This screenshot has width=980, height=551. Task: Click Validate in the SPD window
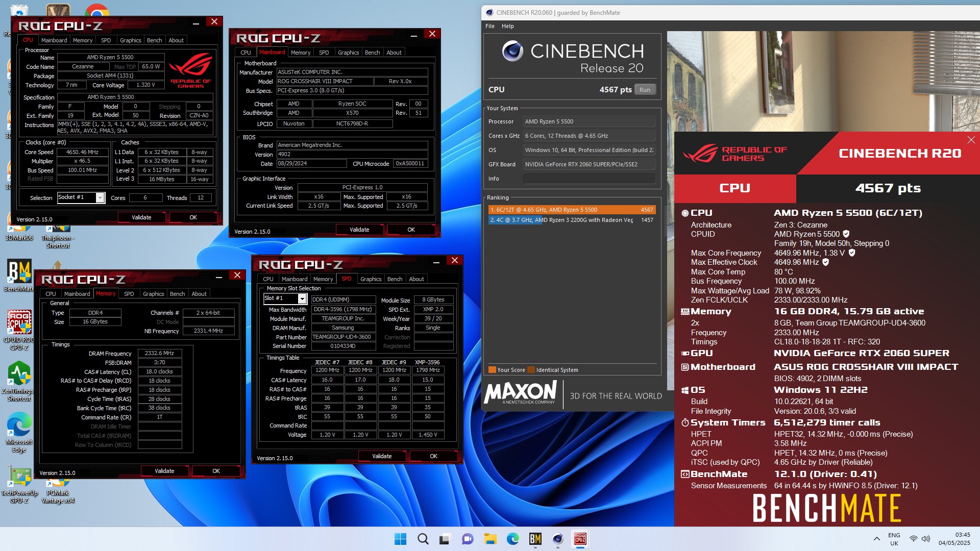382,456
